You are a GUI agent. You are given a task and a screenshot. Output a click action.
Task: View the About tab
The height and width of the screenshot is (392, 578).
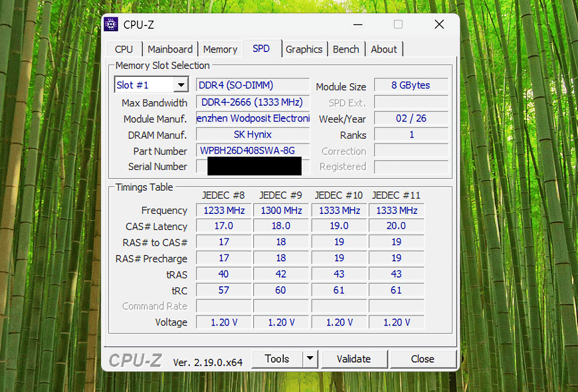point(384,49)
